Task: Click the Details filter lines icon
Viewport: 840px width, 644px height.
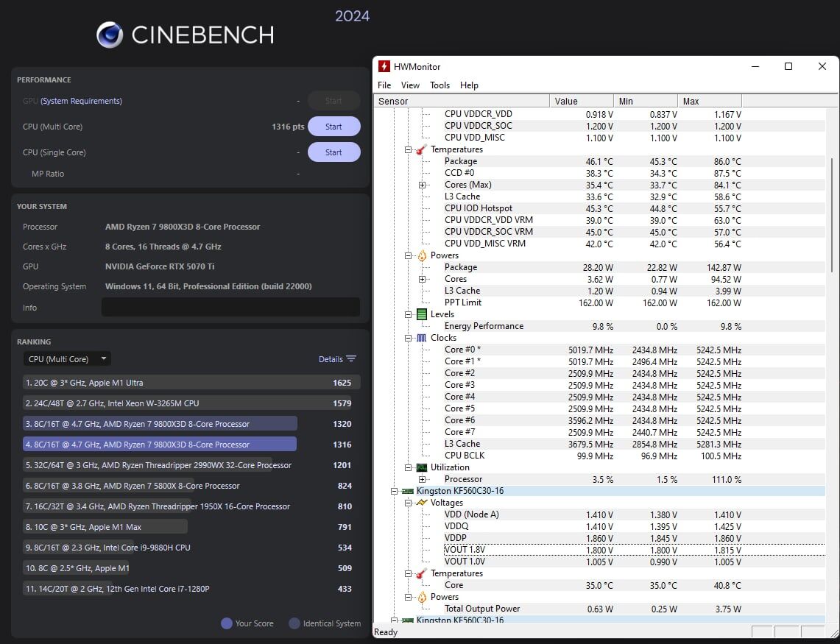Action: pos(351,359)
